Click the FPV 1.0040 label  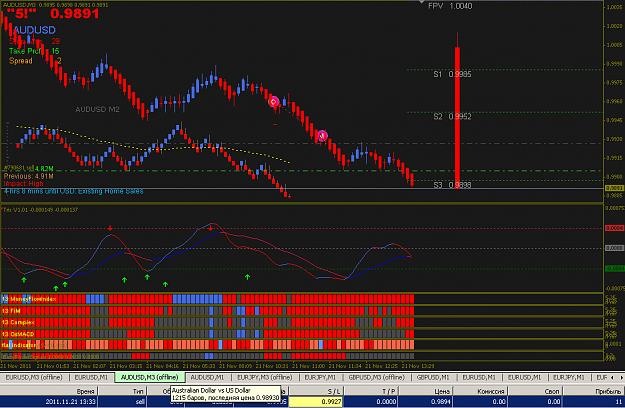450,6
